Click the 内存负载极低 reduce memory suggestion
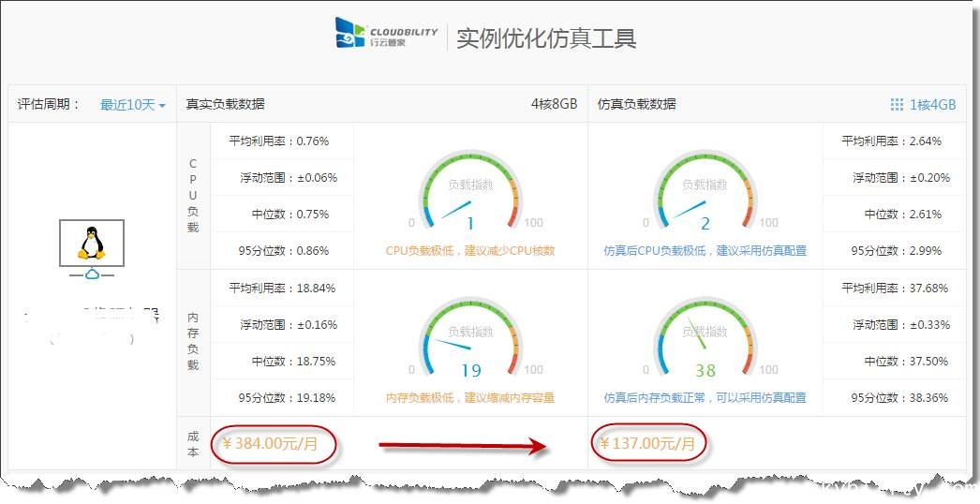This screenshot has width=980, height=504. (x=470, y=398)
